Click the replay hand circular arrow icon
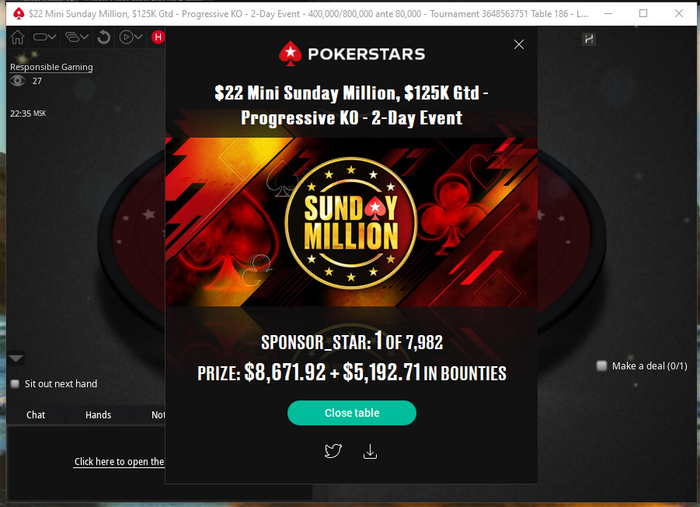Screen dimensions: 700x507 point(104,37)
